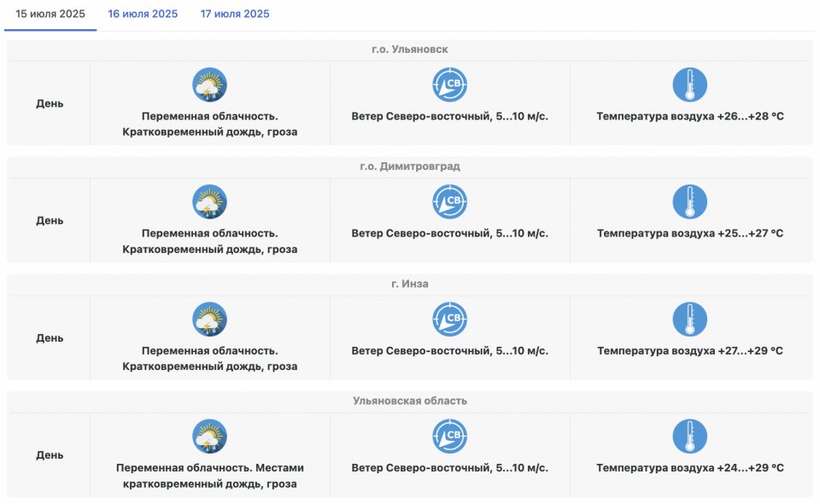Click the г.о. Ульяновск section header
Screen dimensions: 820x504
410,50
